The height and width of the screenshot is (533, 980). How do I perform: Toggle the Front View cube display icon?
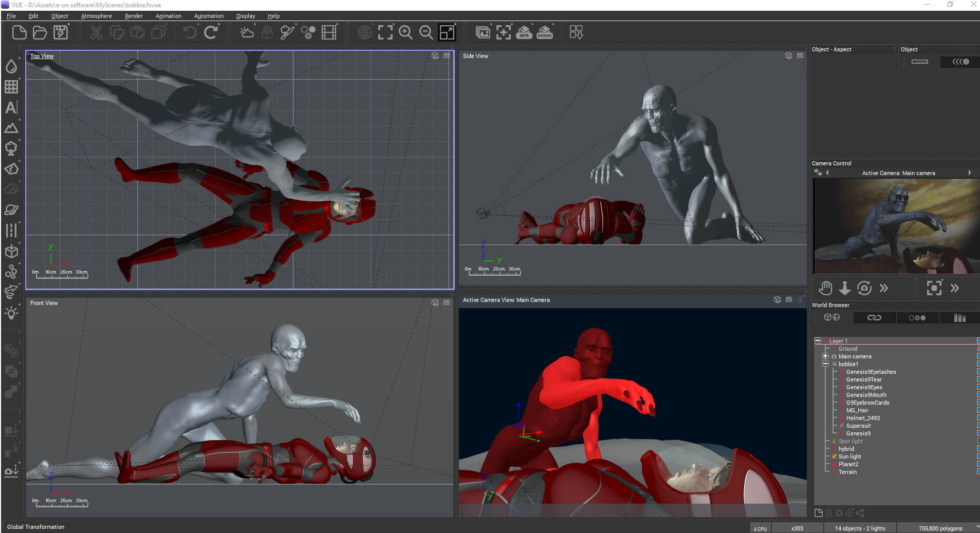tap(435, 302)
